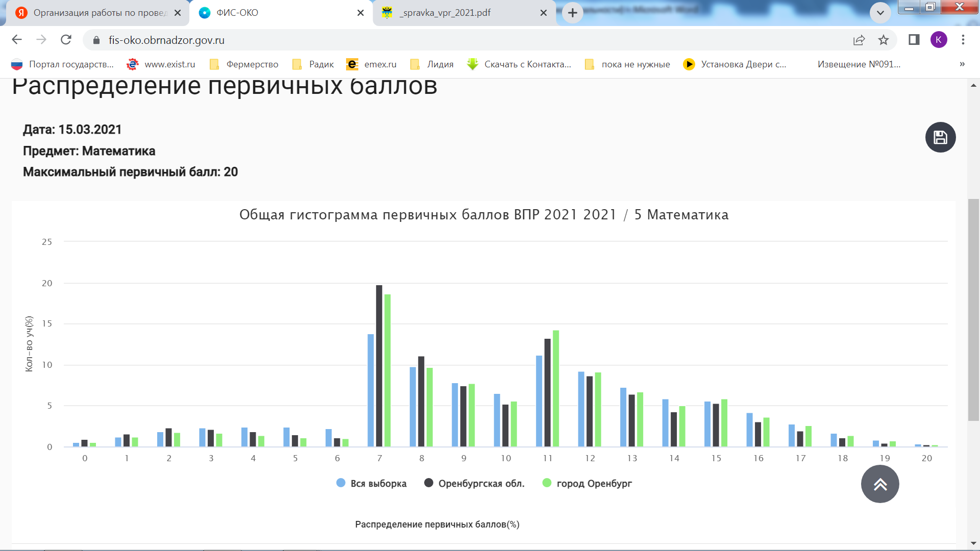The image size is (980, 551).
Task: Click the blue bar at score 8
Action: (x=413, y=407)
